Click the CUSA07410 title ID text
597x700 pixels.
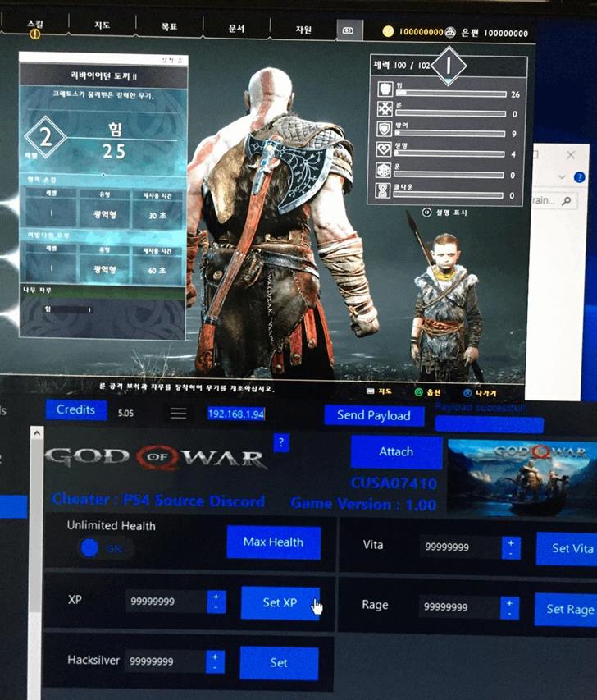pos(394,483)
